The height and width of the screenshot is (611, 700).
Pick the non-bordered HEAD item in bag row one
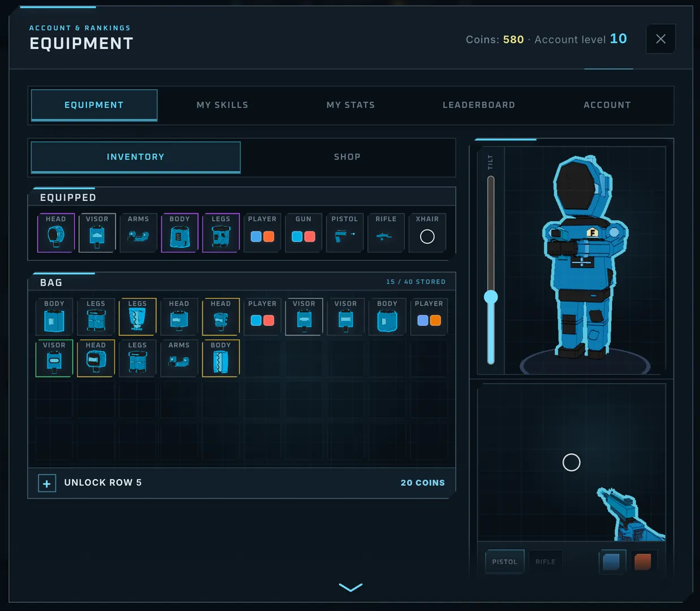point(179,317)
